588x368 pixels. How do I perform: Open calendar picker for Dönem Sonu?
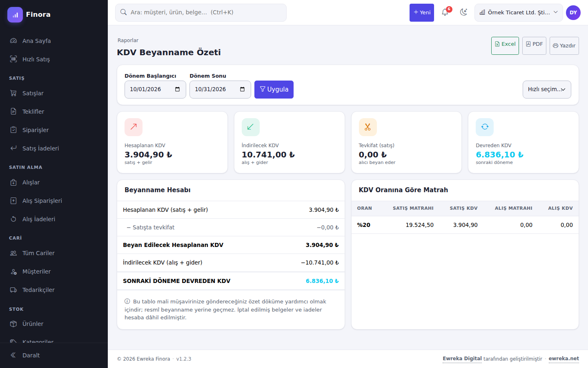coord(242,90)
